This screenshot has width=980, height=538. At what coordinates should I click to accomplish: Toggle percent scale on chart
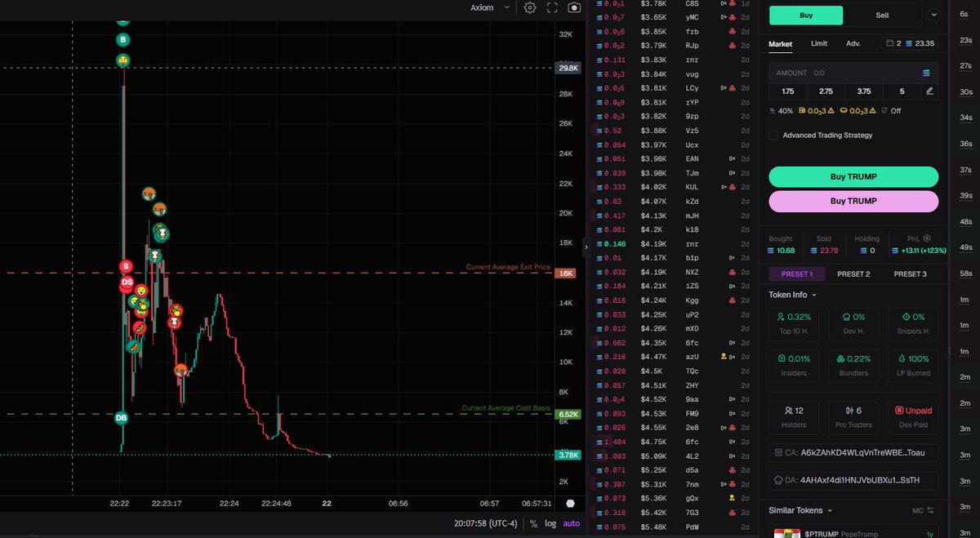(x=533, y=523)
